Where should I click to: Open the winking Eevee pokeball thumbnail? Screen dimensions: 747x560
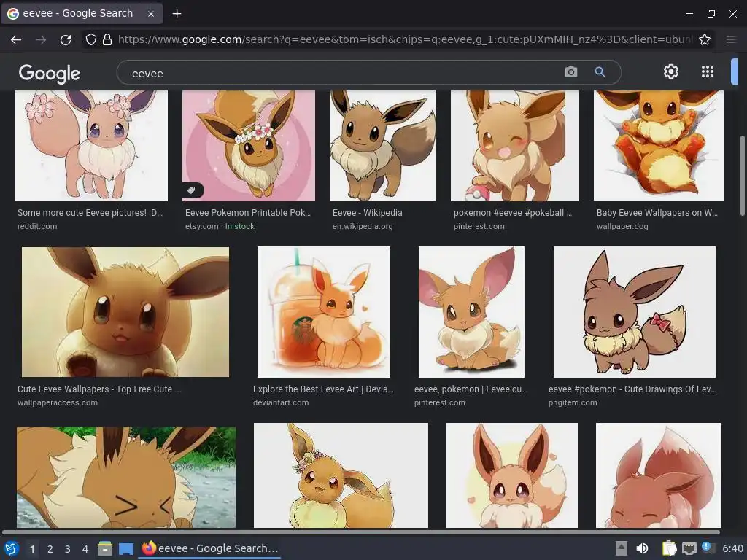point(515,146)
